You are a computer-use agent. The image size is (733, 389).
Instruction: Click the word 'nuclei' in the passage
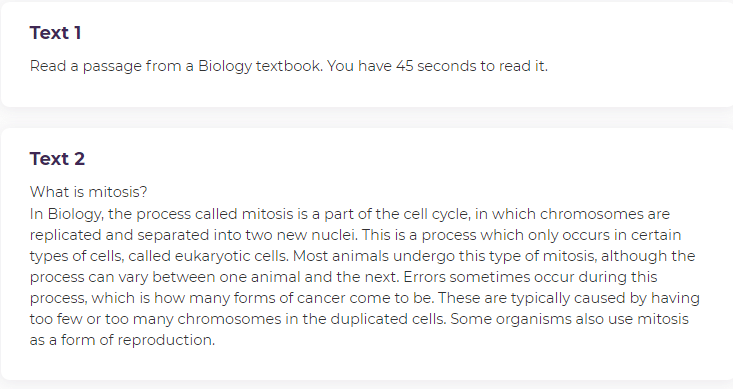(334, 235)
